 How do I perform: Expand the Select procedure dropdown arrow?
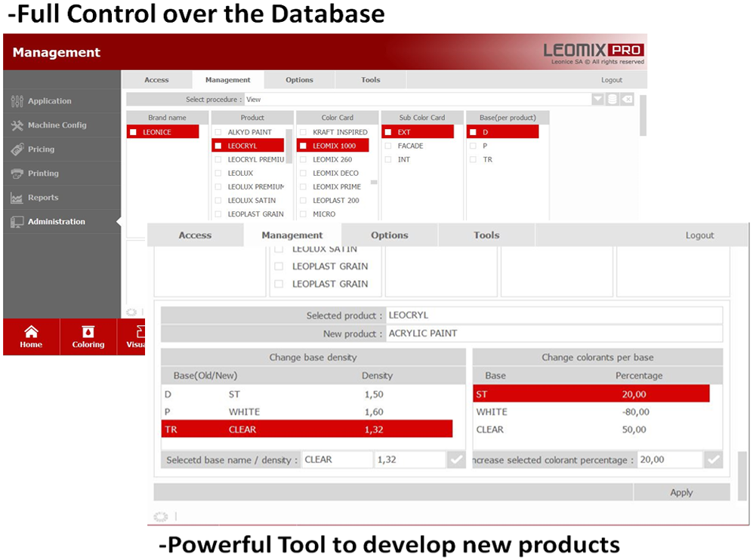click(x=597, y=100)
